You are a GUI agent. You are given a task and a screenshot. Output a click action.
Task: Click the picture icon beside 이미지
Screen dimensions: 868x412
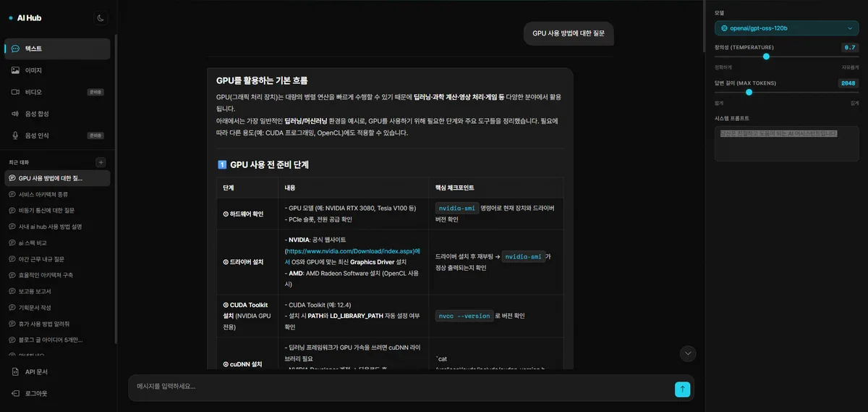tap(15, 70)
